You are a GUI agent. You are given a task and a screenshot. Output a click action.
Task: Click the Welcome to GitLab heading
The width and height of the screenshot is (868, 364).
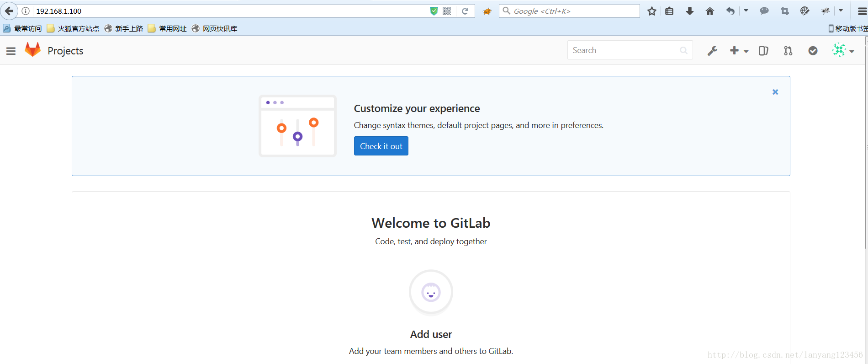click(431, 223)
